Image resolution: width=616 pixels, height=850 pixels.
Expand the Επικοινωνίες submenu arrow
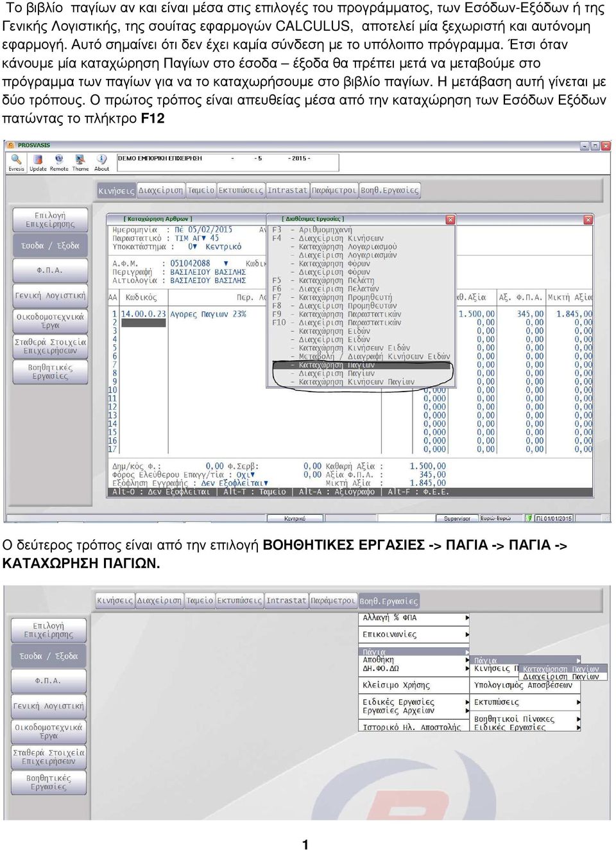pos(467,634)
